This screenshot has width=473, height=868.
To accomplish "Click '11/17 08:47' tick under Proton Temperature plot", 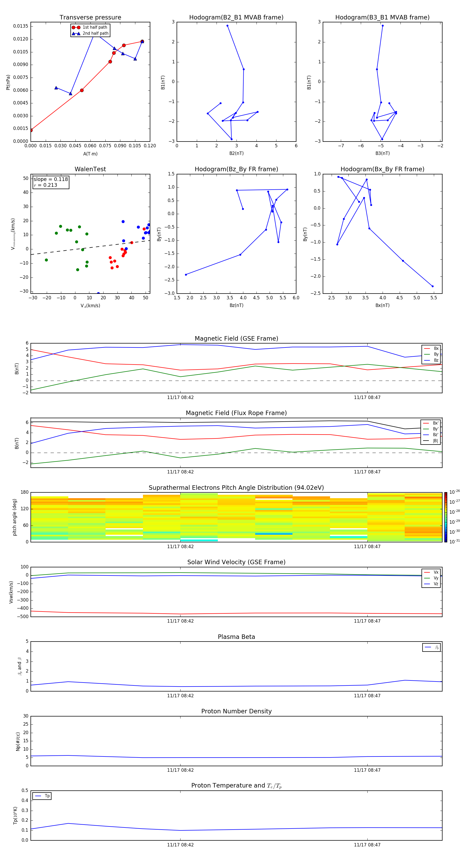I will tap(367, 845).
